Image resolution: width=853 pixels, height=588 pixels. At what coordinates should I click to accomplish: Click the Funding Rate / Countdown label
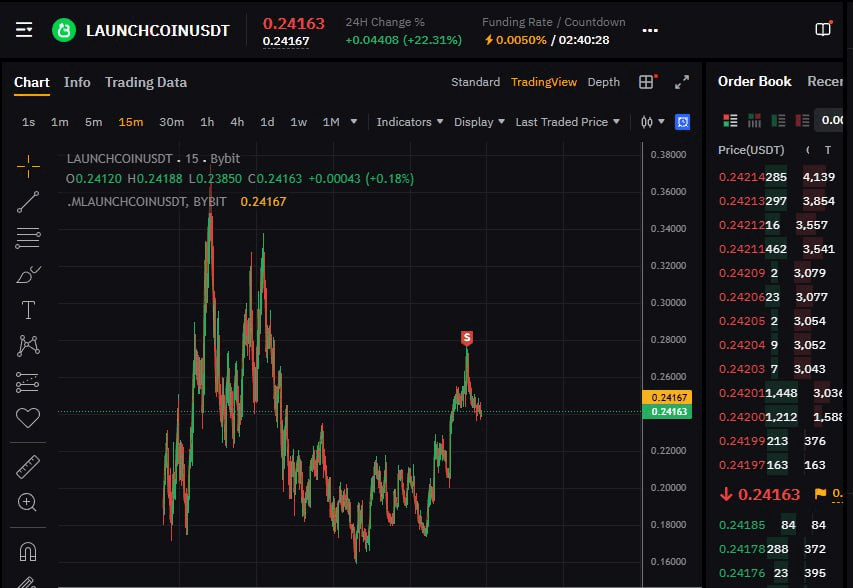[553, 22]
